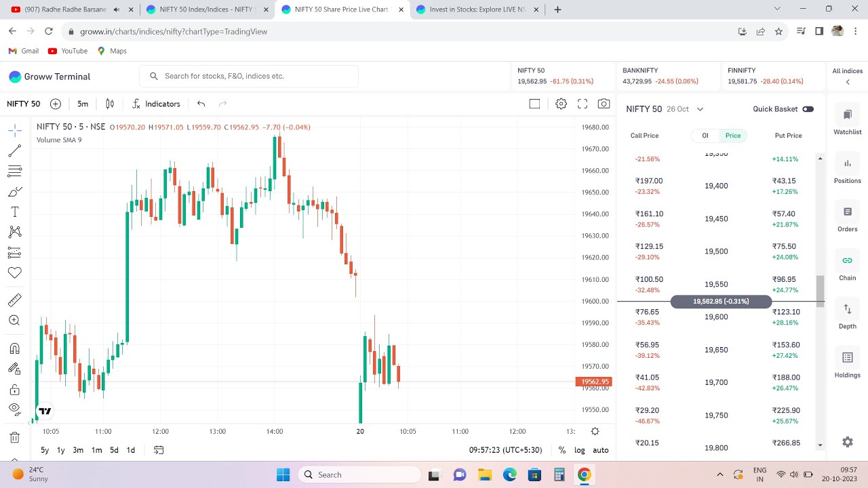
Task: Select the BANKNIFTY index ticker
Action: 667,76
